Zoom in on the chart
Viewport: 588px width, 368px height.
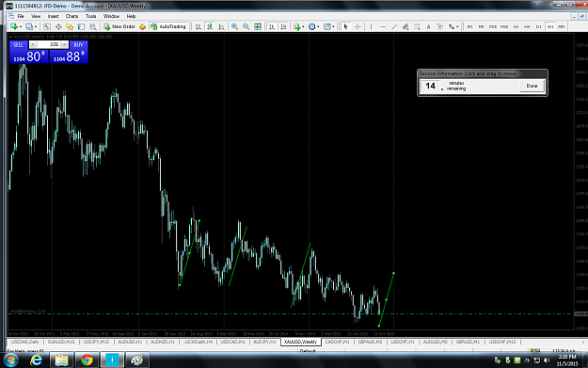(x=235, y=26)
